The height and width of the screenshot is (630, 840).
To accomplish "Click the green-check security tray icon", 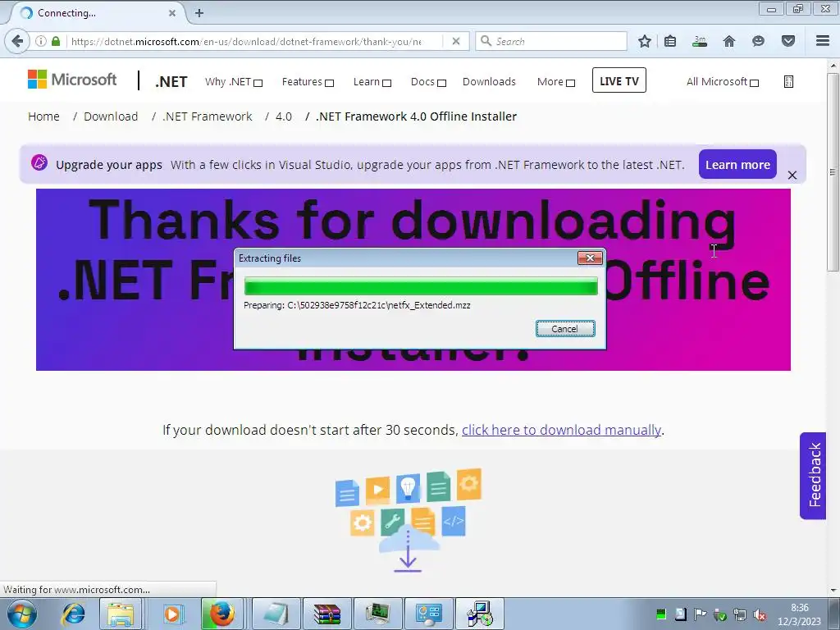I will pyautogui.click(x=720, y=615).
